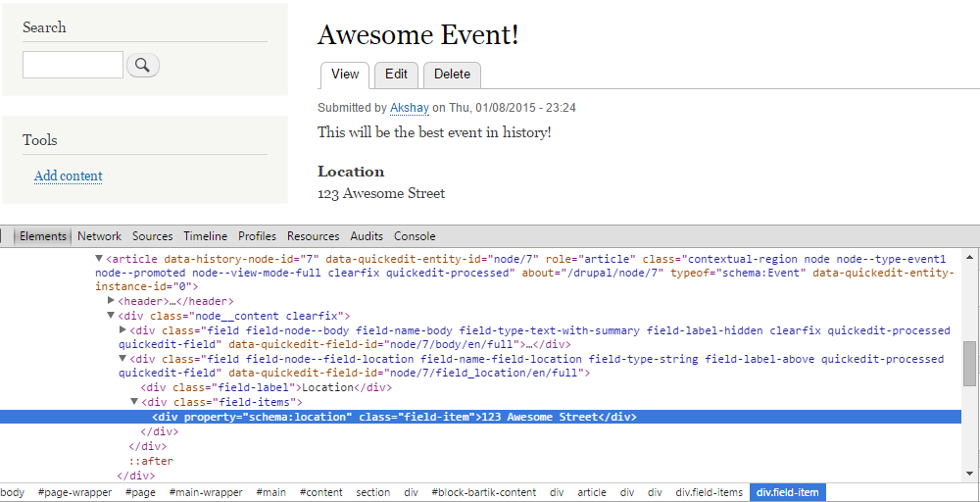Expand the header element node arrow

pos(111,301)
